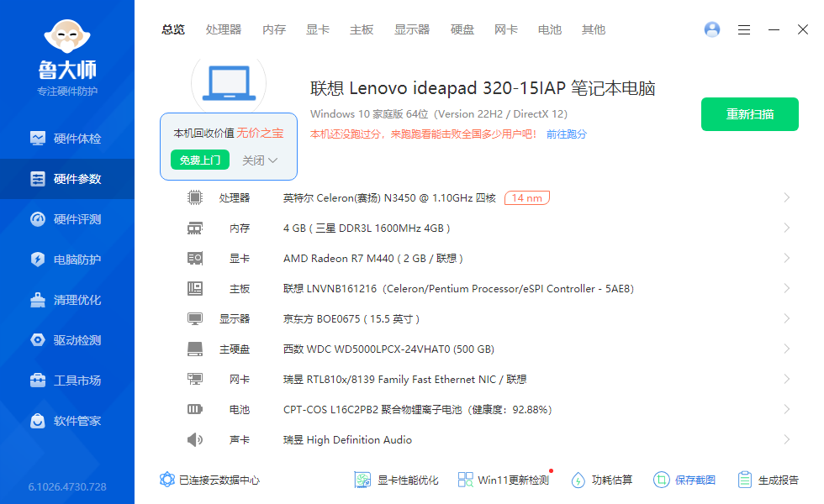Viewport: 824px width, 504px height.
Task: Open 清理优化 in the sidebar
Action: coord(66,301)
